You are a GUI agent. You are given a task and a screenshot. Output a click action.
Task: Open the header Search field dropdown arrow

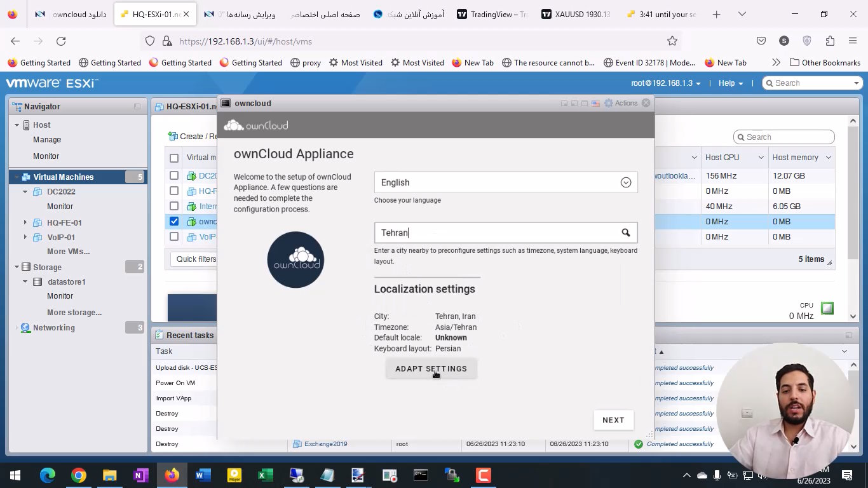[857, 83]
